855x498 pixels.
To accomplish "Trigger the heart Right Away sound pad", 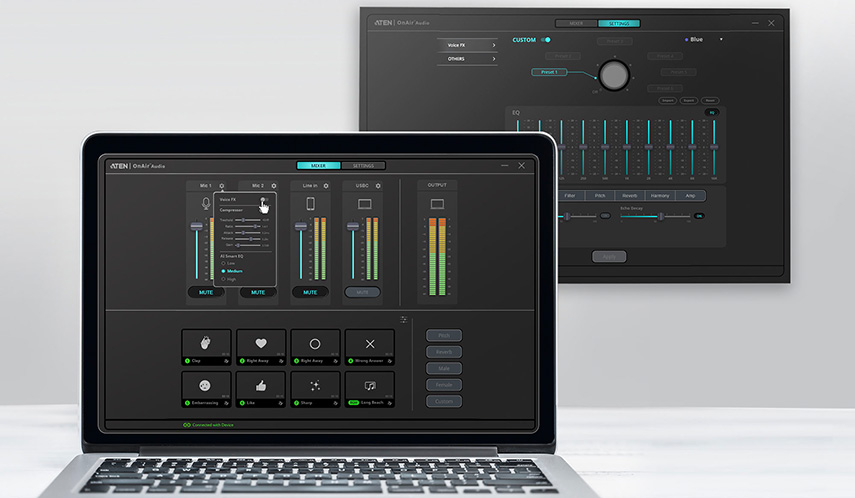I will (261, 347).
